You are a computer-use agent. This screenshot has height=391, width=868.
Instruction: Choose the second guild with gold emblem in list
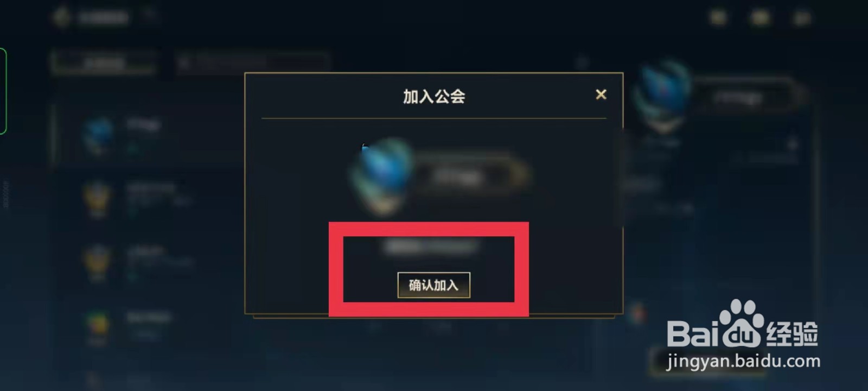[146, 199]
